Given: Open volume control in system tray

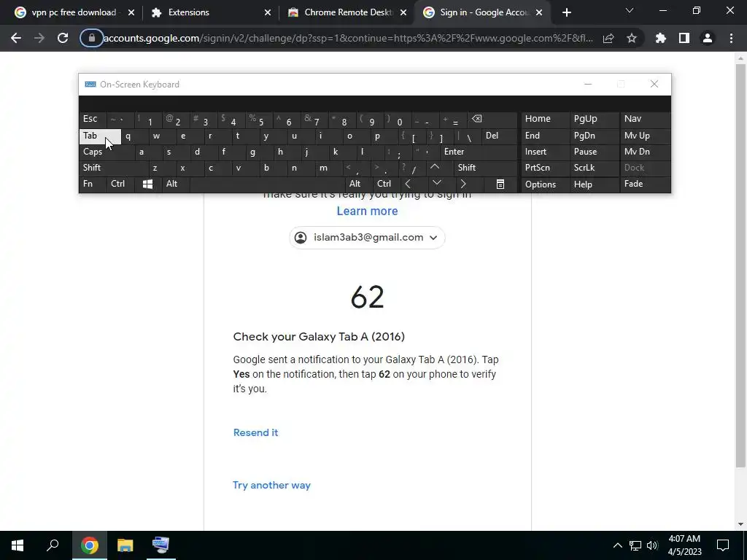Looking at the screenshot, I should pyautogui.click(x=652, y=545).
